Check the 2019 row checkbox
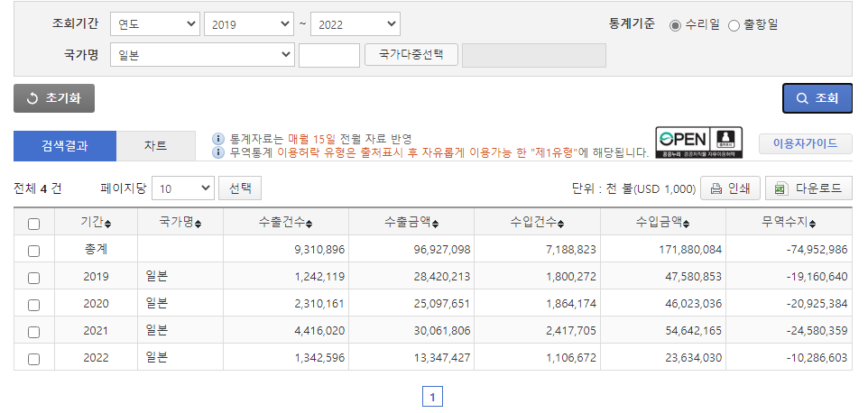Screen dimensions: 868x413 click(x=33, y=278)
